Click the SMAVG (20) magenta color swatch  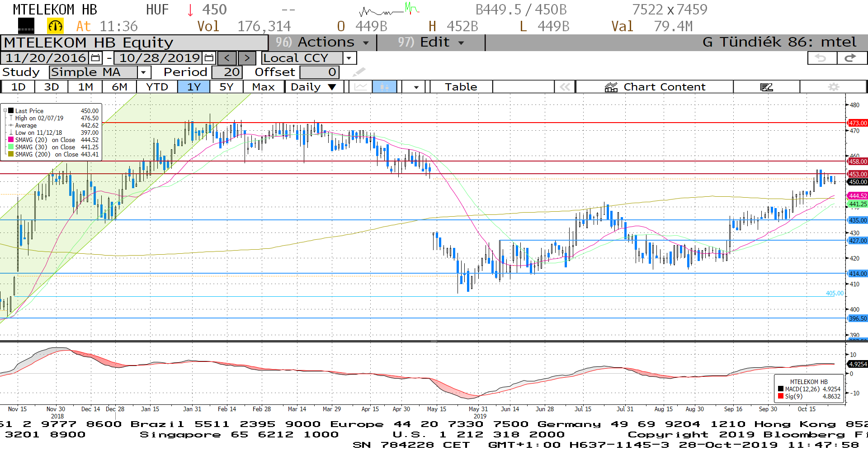pyautogui.click(x=11, y=140)
